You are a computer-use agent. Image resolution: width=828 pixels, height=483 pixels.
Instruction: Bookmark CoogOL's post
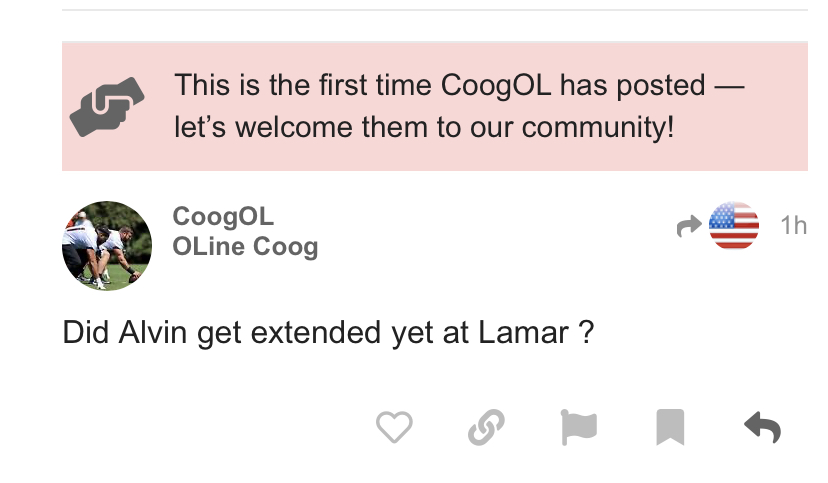click(670, 427)
